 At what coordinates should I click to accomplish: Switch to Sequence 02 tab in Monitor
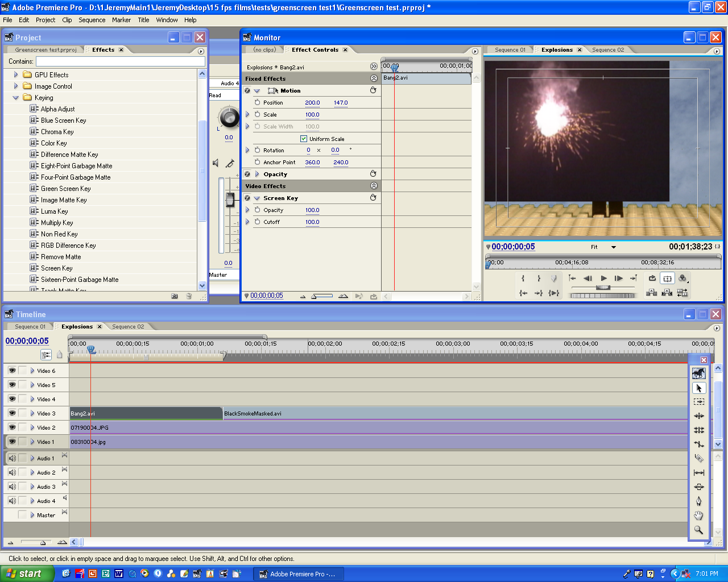point(608,50)
